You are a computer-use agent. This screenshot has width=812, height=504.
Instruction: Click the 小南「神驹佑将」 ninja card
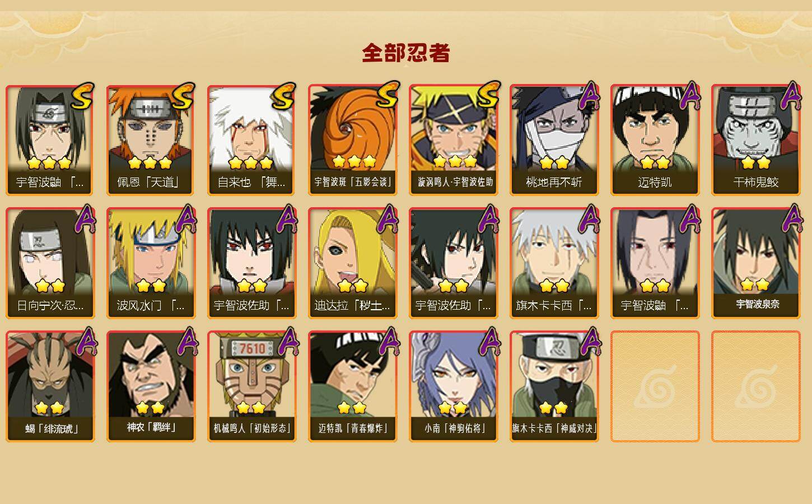[x=453, y=386]
